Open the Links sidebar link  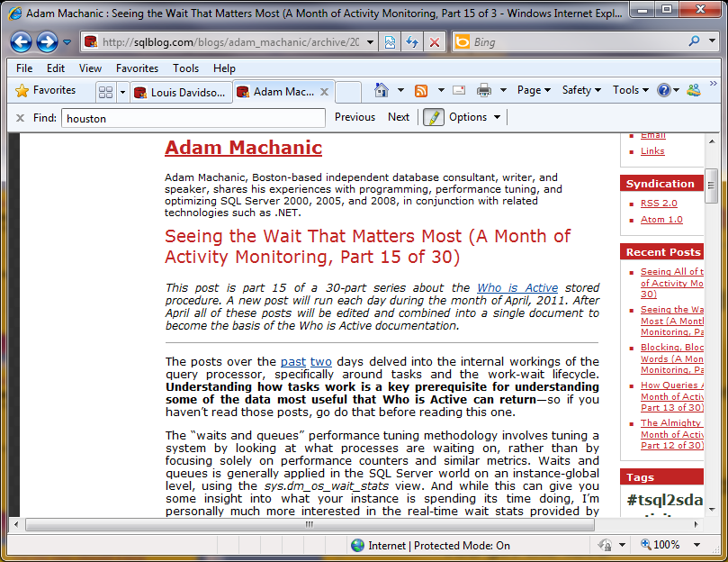point(652,151)
